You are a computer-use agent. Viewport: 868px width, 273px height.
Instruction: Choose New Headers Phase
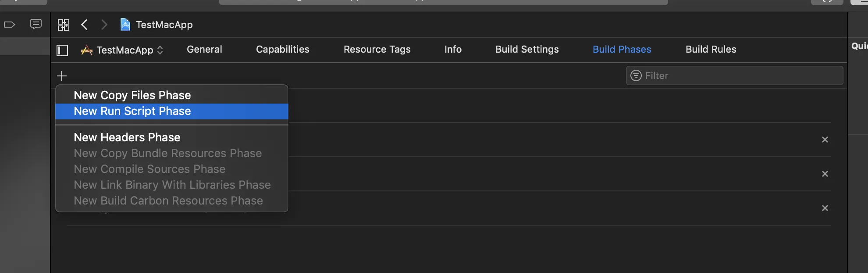click(172, 137)
